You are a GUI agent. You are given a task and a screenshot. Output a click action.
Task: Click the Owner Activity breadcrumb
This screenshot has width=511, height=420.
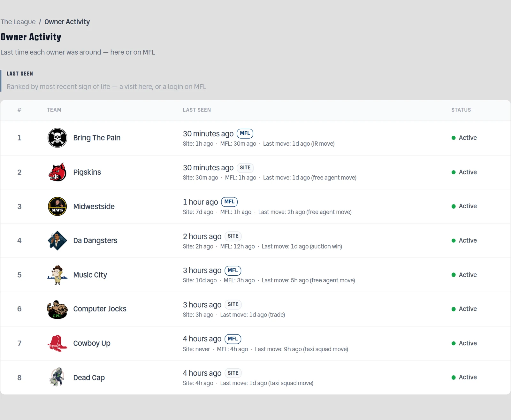(67, 22)
